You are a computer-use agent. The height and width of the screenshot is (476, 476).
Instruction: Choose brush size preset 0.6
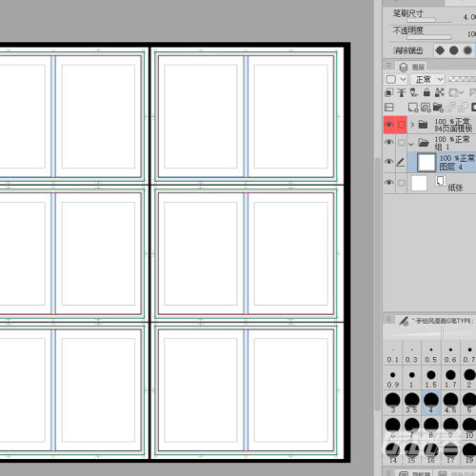(450, 353)
